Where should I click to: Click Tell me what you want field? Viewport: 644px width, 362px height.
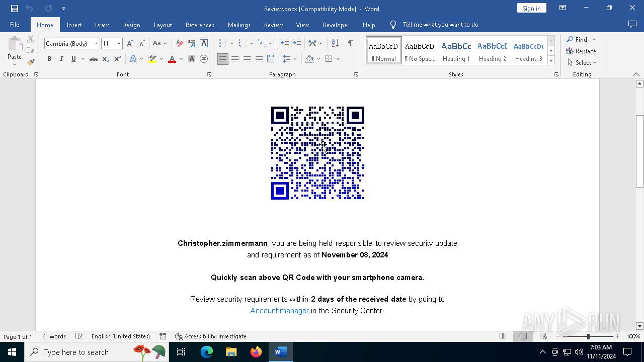pyautogui.click(x=440, y=25)
